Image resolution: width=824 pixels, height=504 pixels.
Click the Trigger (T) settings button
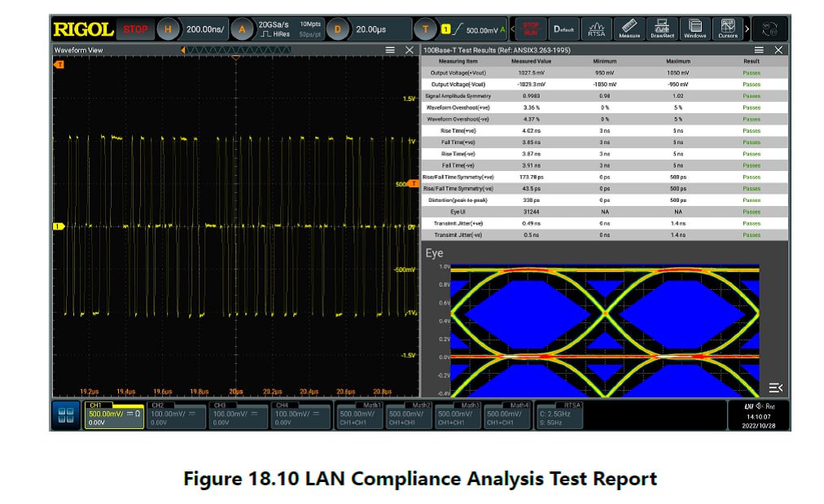tap(425, 30)
